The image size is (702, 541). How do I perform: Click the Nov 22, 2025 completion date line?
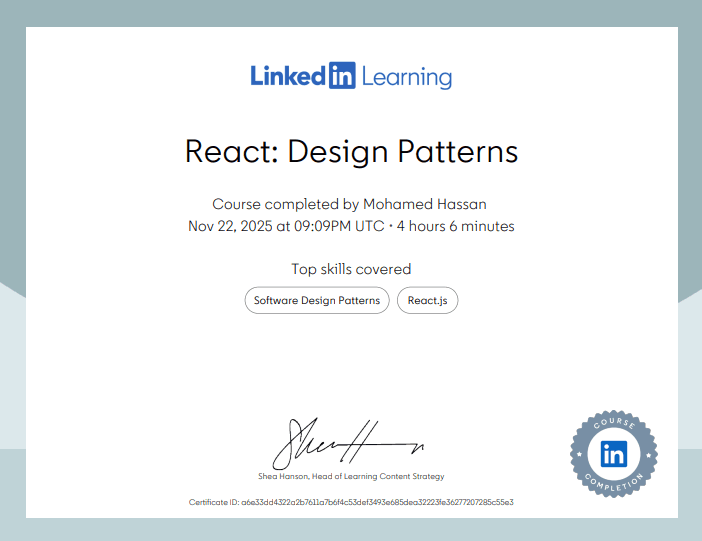coord(351,226)
